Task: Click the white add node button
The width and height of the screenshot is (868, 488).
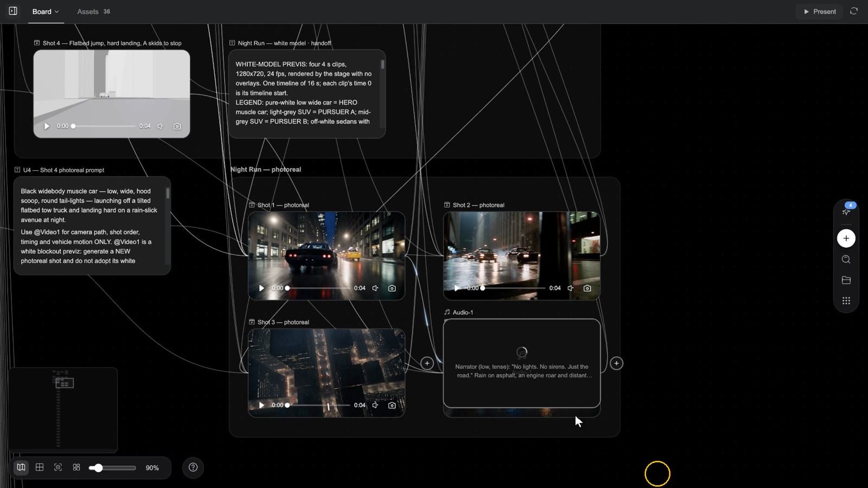Action: tap(846, 238)
